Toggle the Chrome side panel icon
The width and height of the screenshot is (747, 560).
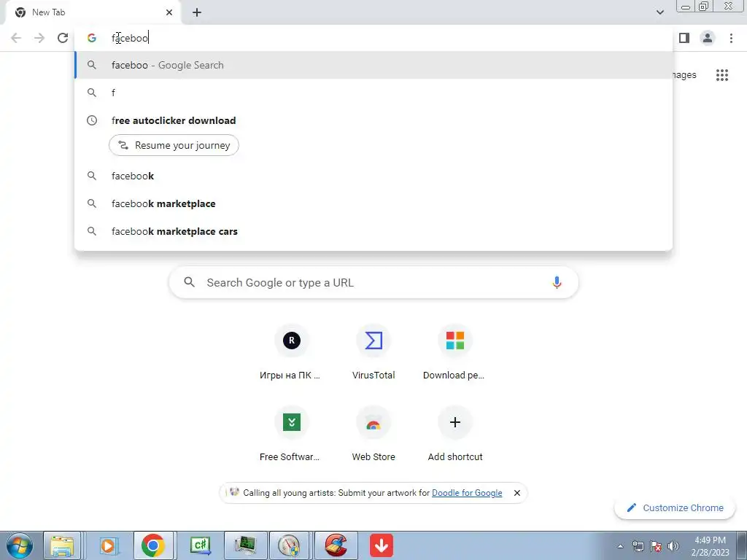click(x=684, y=38)
